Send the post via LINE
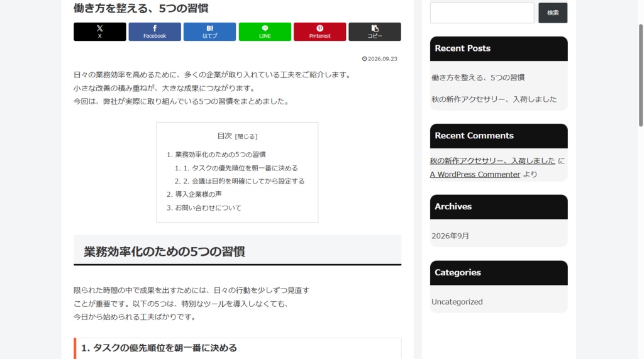The width and height of the screenshot is (644, 359). pyautogui.click(x=265, y=31)
